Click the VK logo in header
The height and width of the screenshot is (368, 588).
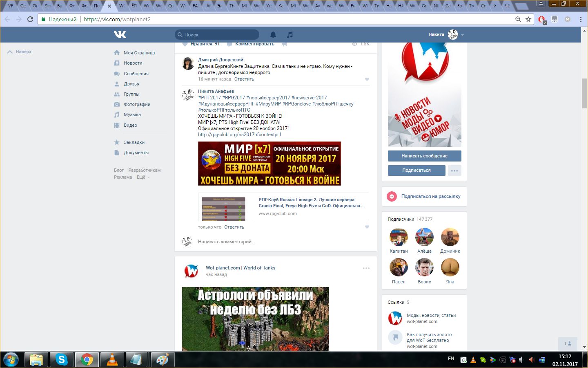[x=120, y=35]
